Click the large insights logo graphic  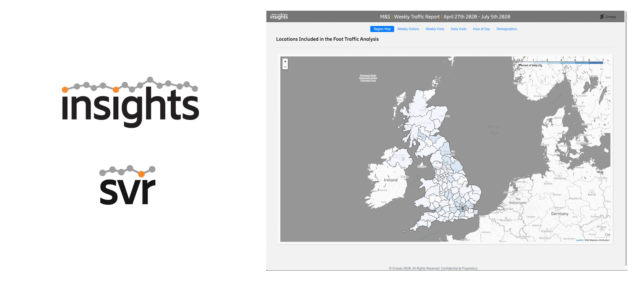(x=130, y=102)
